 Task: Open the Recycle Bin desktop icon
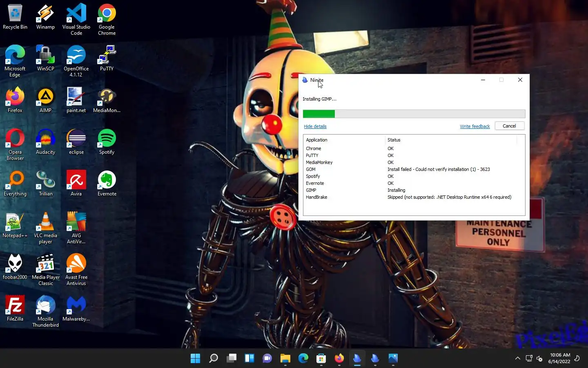(15, 17)
